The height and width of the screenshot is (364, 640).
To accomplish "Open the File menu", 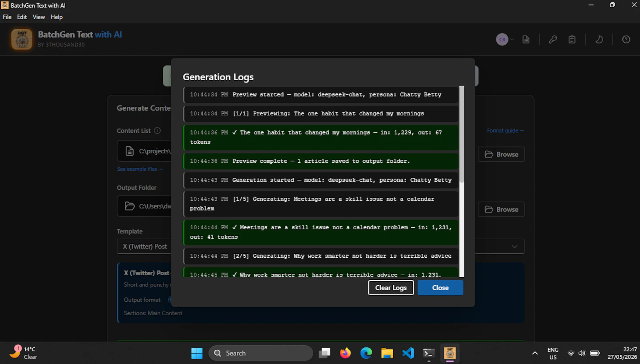I will click(x=7, y=17).
